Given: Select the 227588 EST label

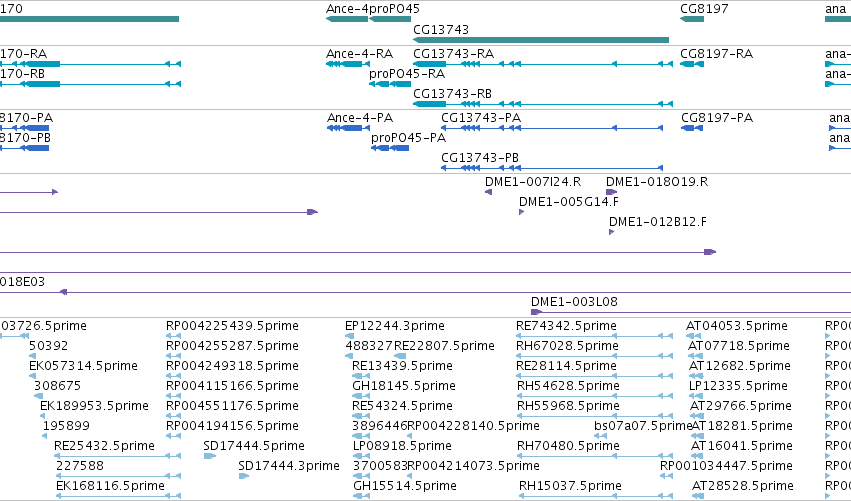Looking at the screenshot, I should tap(80, 466).
